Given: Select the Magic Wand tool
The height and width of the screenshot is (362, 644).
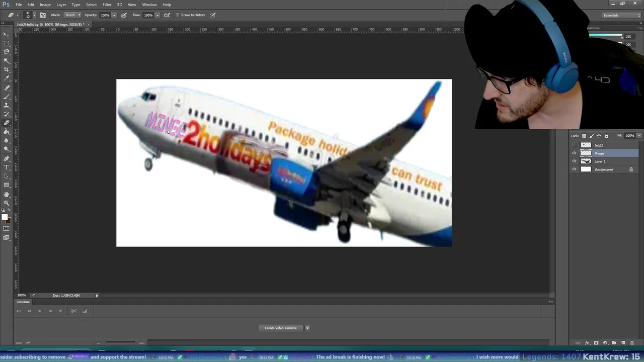Looking at the screenshot, I should tap(7, 60).
